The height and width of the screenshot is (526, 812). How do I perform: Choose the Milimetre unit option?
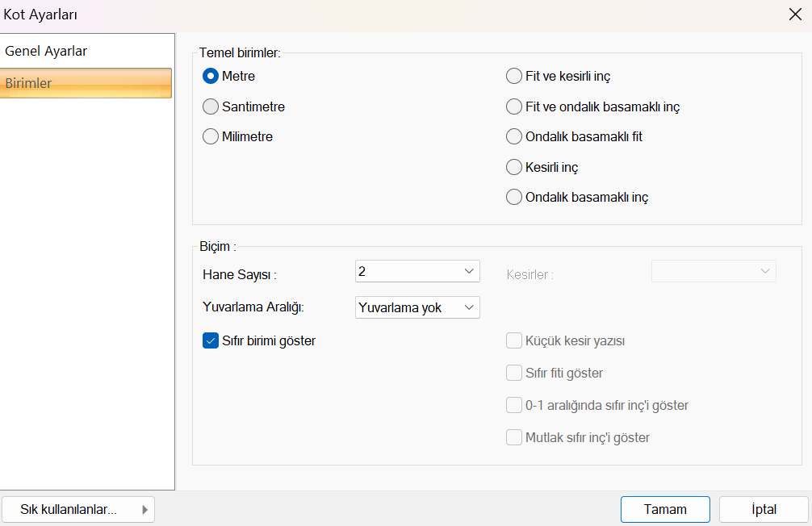[211, 136]
